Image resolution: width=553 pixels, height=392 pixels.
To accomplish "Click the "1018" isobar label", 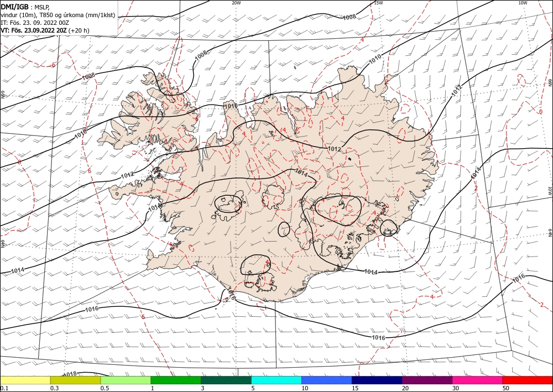I will pyautogui.click(x=70, y=374).
